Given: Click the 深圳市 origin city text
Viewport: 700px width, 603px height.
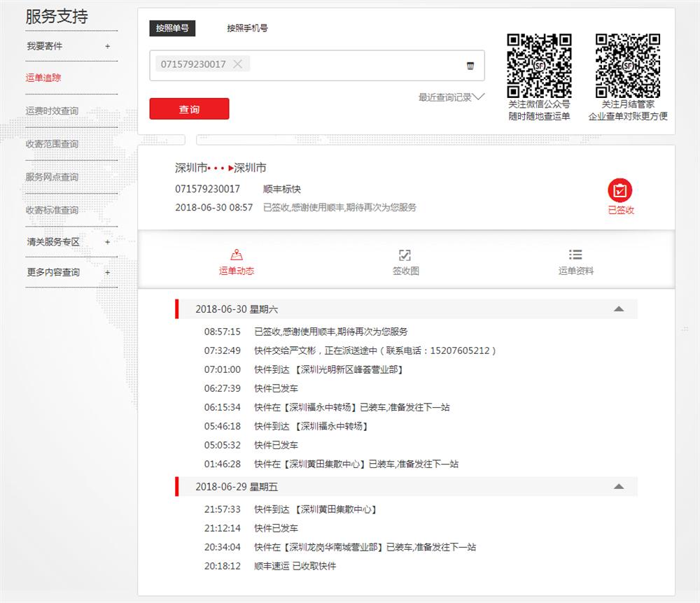Looking at the screenshot, I should [191, 168].
